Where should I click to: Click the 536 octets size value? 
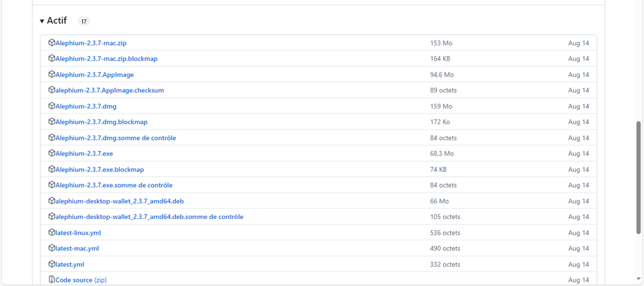point(445,233)
